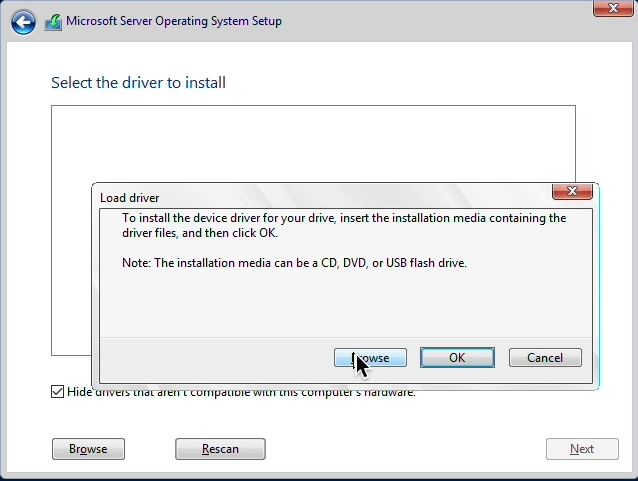Click the 'Select the driver to install' heading
The height and width of the screenshot is (481, 638).
(x=138, y=83)
